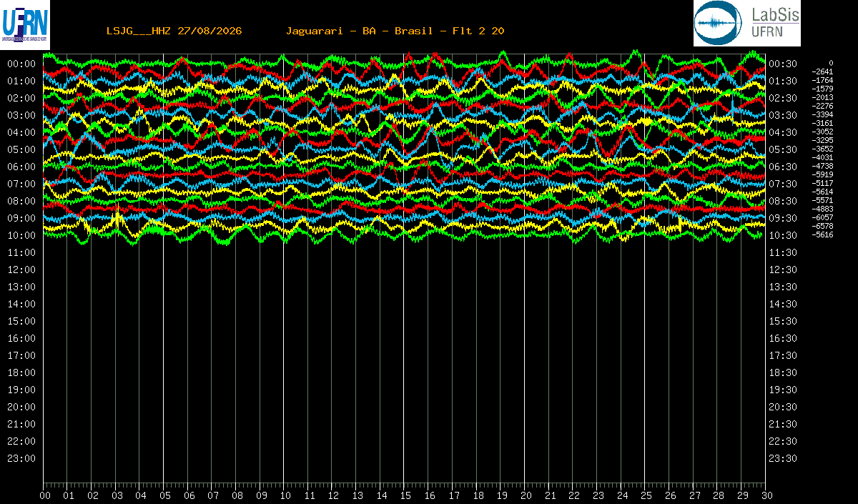The height and width of the screenshot is (504, 858).
Task: Click minute axis label 27
Action: pyautogui.click(x=694, y=495)
